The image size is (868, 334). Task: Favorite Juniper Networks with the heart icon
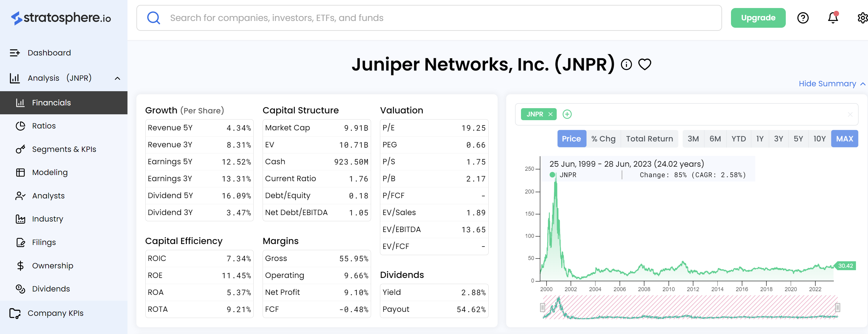pyautogui.click(x=644, y=64)
